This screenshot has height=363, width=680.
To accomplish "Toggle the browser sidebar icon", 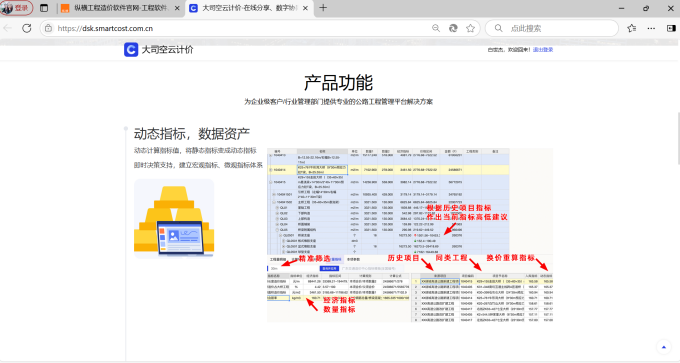I will [671, 28].
